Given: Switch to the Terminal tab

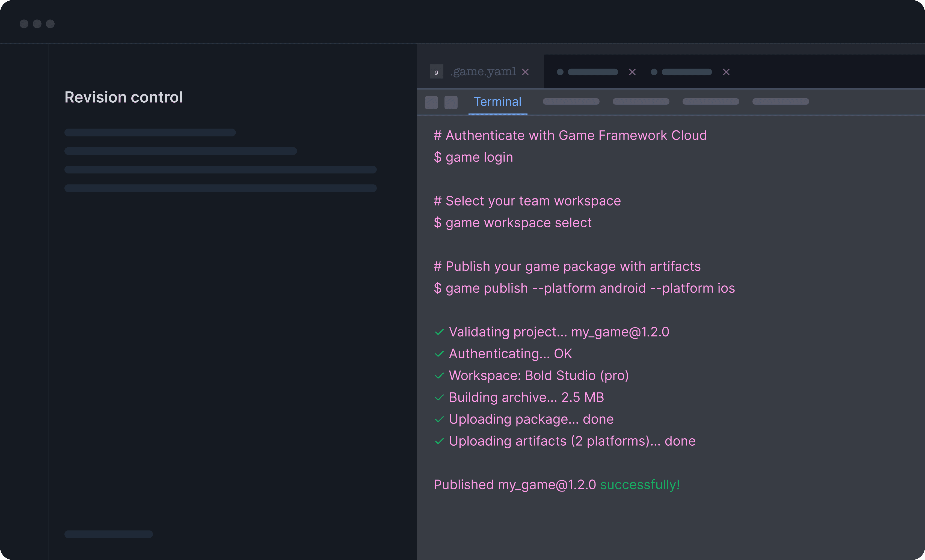Looking at the screenshot, I should (497, 102).
